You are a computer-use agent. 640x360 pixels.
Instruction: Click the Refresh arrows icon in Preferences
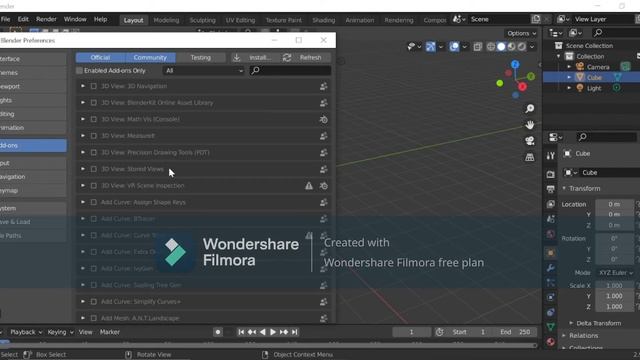(x=287, y=58)
